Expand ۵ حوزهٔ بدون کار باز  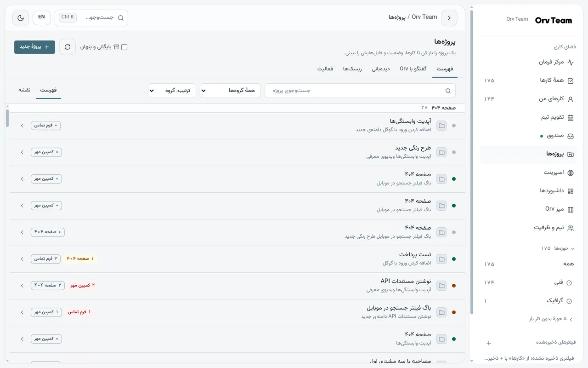[551, 319]
